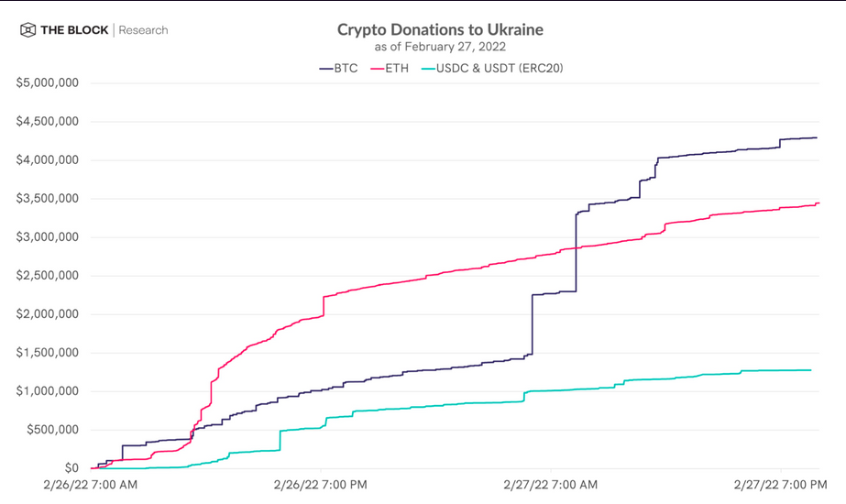Click the $5,000,000 y-axis label

(x=46, y=82)
